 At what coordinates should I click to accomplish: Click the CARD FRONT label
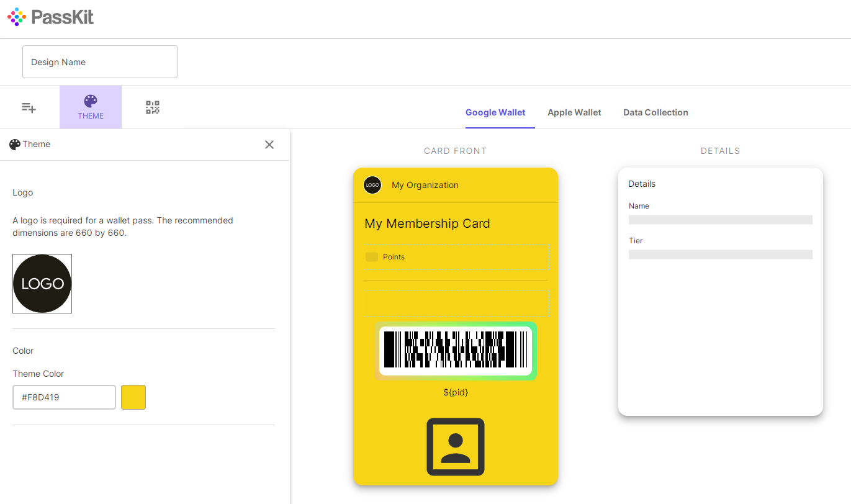coord(456,151)
